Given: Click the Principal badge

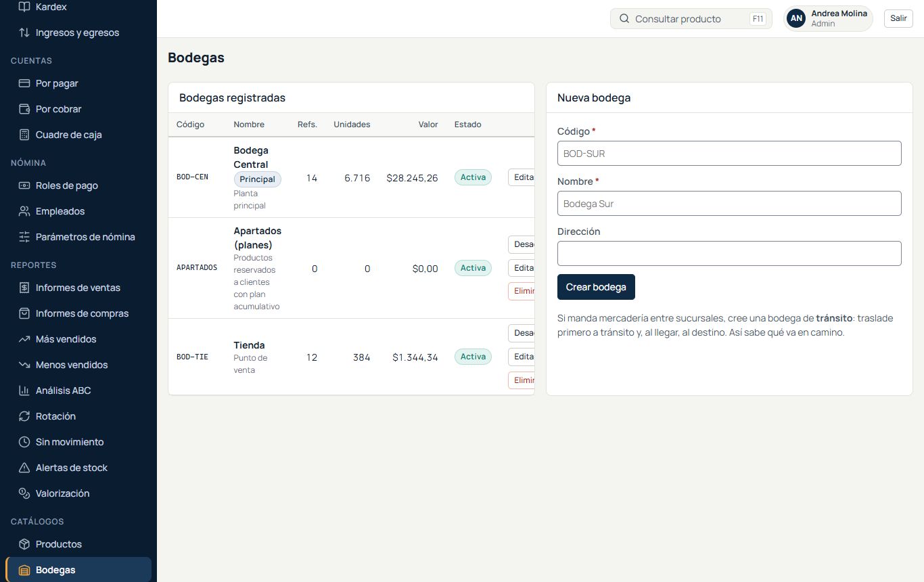Looking at the screenshot, I should 257,179.
